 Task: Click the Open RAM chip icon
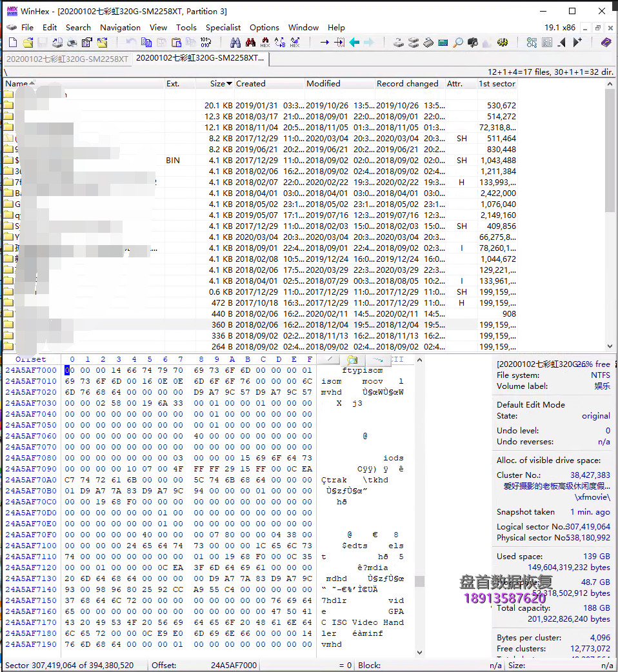428,43
